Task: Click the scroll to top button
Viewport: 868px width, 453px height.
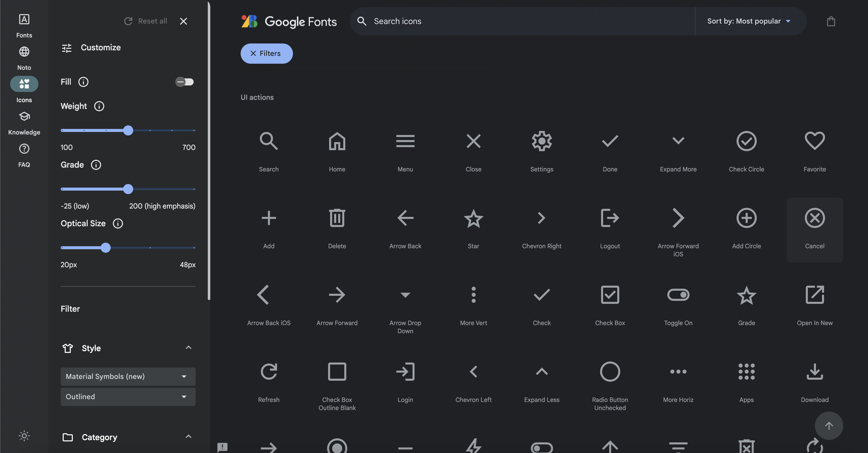Action: tap(829, 426)
